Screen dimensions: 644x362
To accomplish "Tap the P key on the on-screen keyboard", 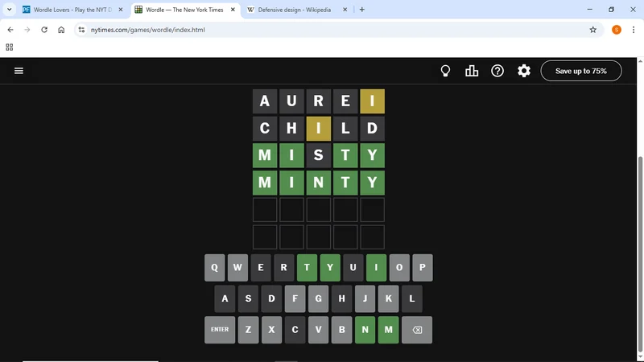I will 422,268.
